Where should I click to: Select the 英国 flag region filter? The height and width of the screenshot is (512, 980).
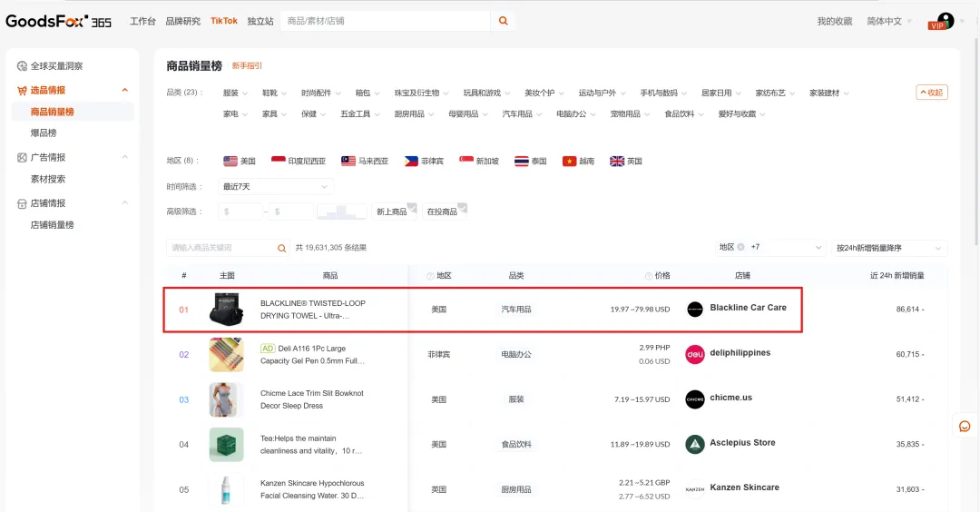coord(625,162)
